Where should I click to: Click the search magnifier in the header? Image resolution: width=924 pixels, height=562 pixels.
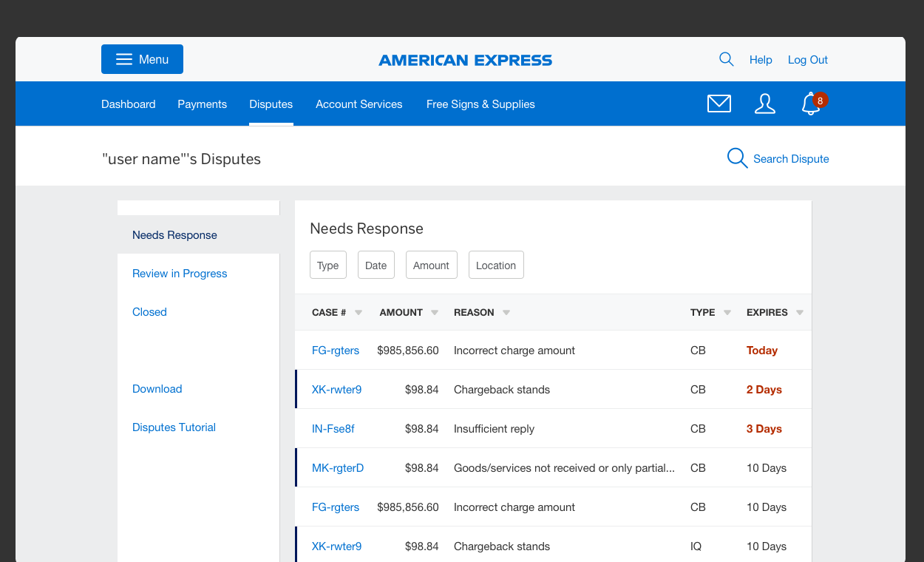pos(726,59)
